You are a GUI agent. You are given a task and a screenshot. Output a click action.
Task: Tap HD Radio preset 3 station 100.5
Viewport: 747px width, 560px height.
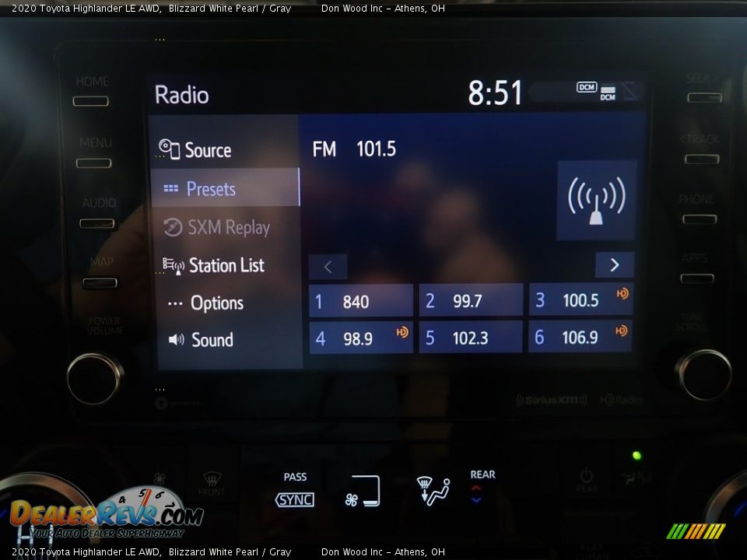point(580,300)
